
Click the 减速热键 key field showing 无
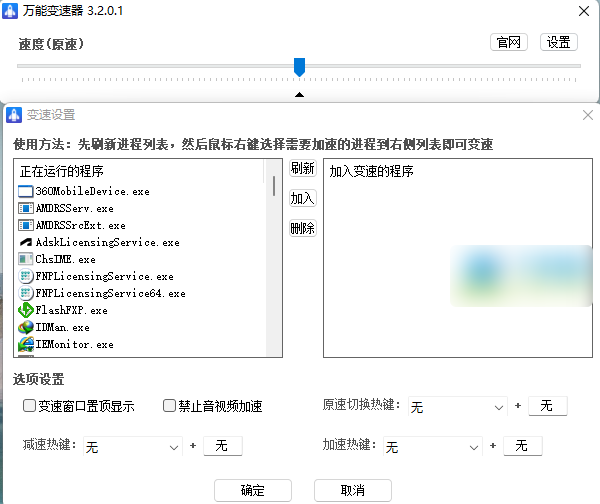(x=223, y=446)
